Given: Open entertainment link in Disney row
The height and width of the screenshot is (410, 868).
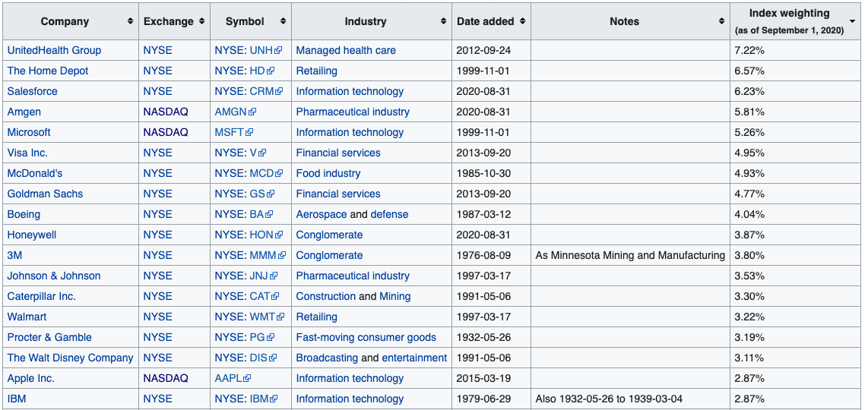Looking at the screenshot, I should click(415, 358).
